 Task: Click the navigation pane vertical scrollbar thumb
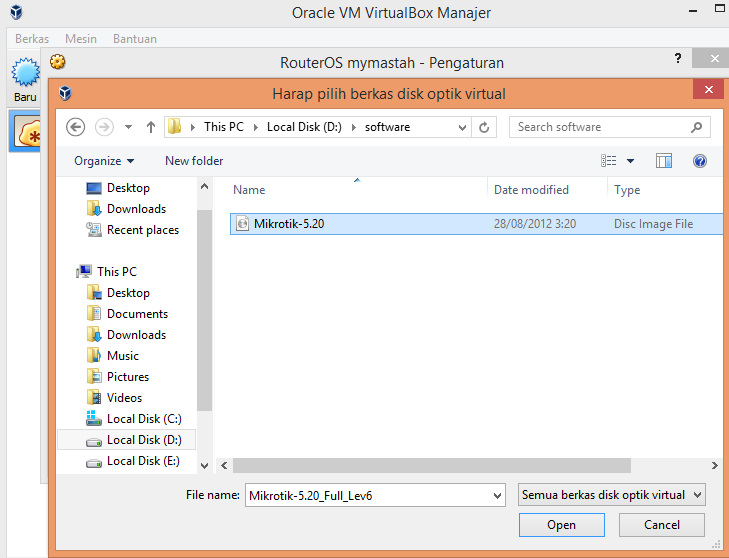pyautogui.click(x=204, y=310)
